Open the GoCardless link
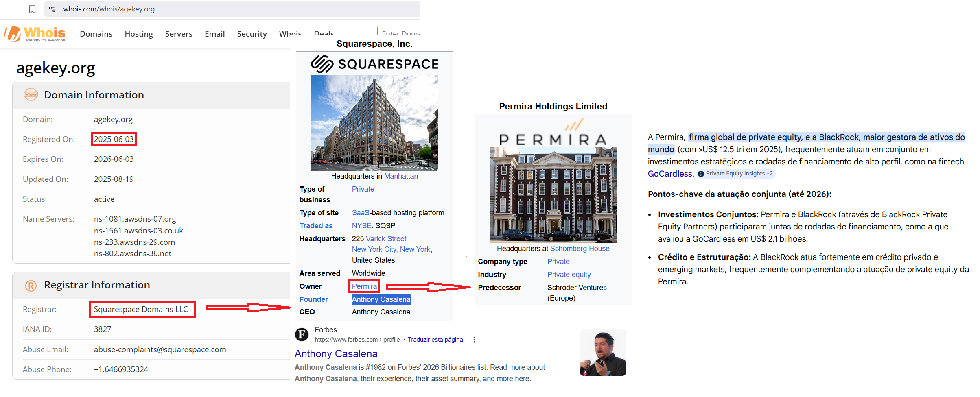The image size is (980, 397). click(670, 174)
